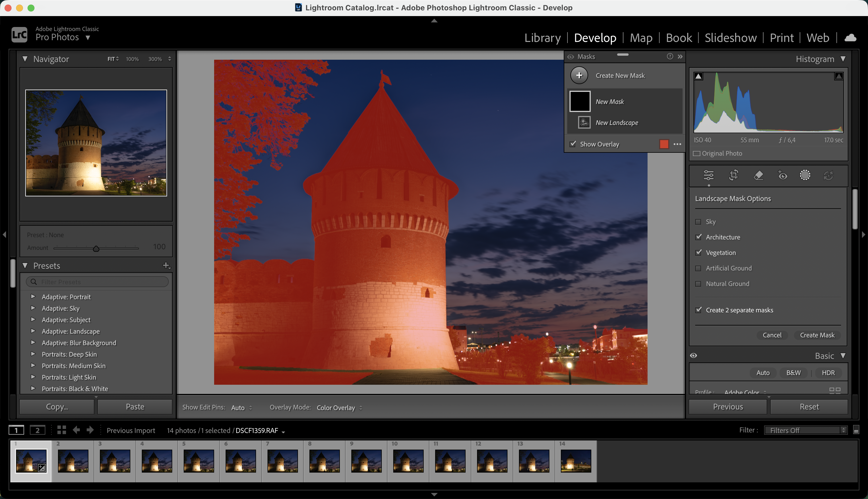Open the Red Eye correction tool

(782, 175)
